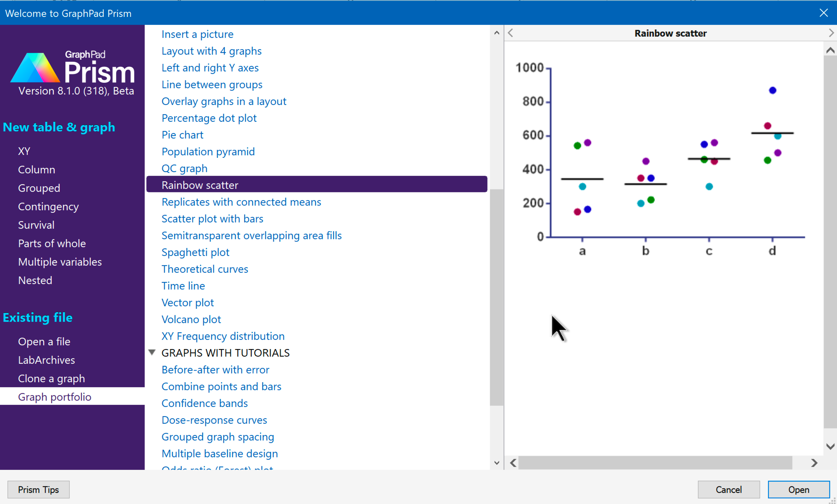837x504 pixels.
Task: Click the Open a file option
Action: 44,342
